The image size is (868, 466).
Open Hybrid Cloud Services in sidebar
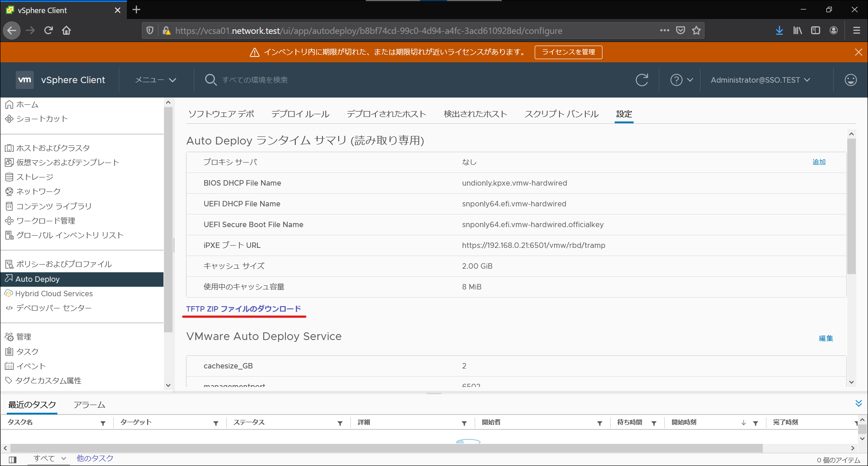pyautogui.click(x=48, y=294)
